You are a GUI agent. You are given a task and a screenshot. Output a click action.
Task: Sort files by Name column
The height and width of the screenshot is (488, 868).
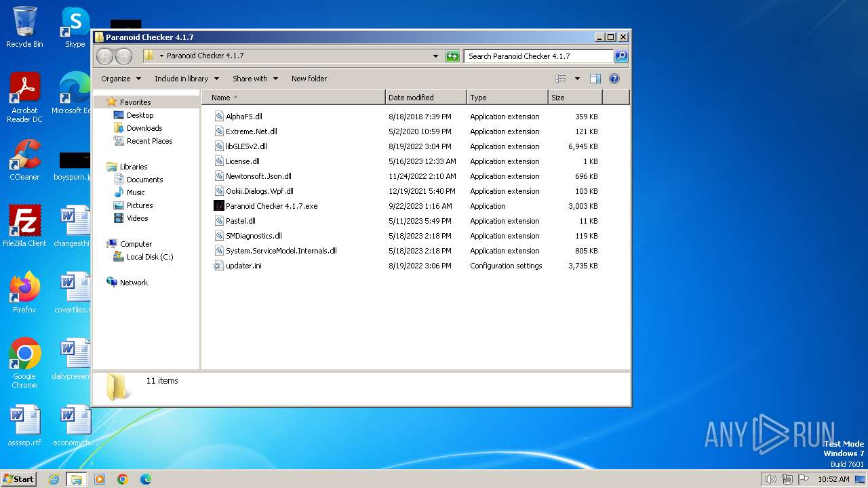(x=293, y=98)
